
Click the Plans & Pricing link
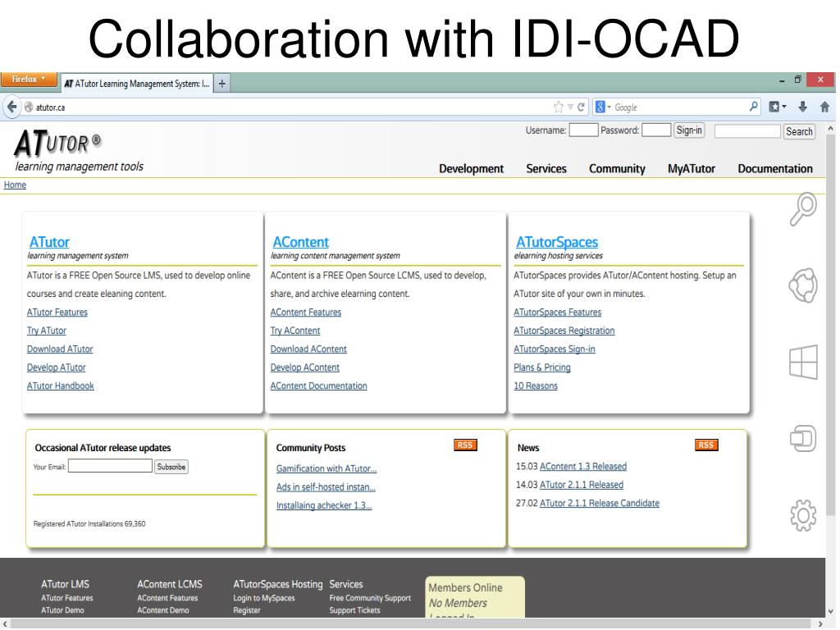click(542, 367)
